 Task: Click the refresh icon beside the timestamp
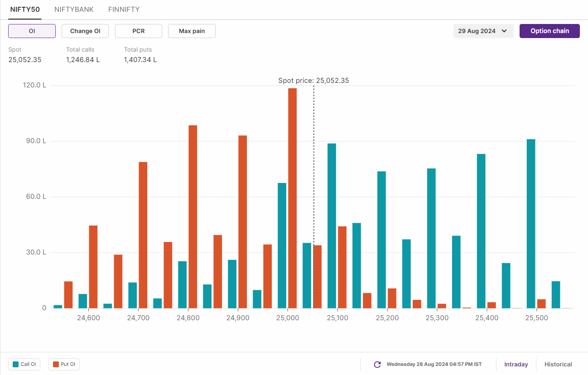377,365
